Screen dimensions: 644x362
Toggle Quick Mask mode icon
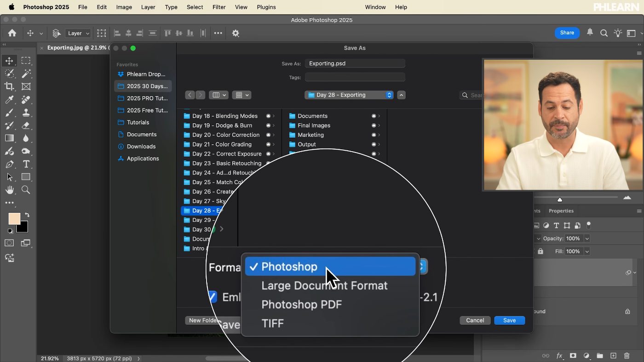pos(9,243)
